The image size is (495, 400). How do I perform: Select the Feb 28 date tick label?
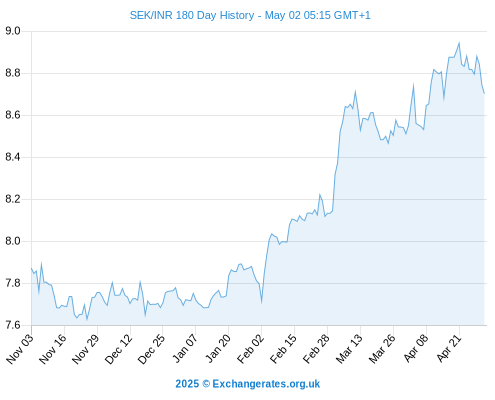[x=316, y=348]
